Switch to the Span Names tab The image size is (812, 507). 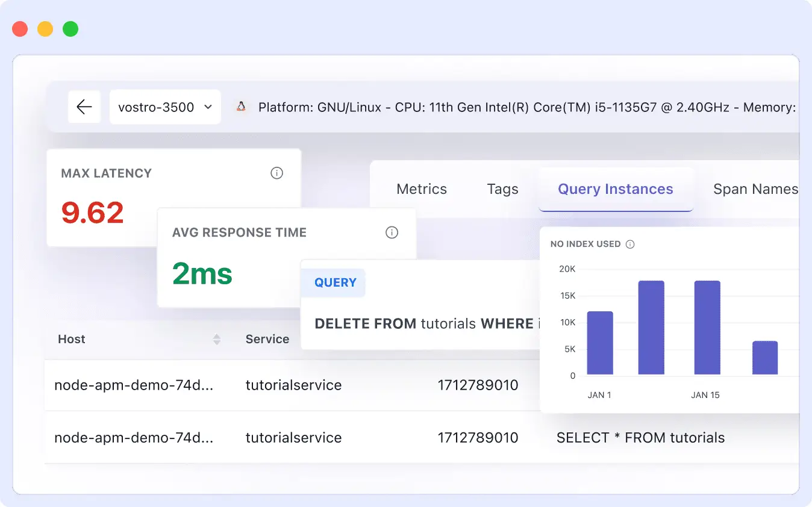coord(755,188)
